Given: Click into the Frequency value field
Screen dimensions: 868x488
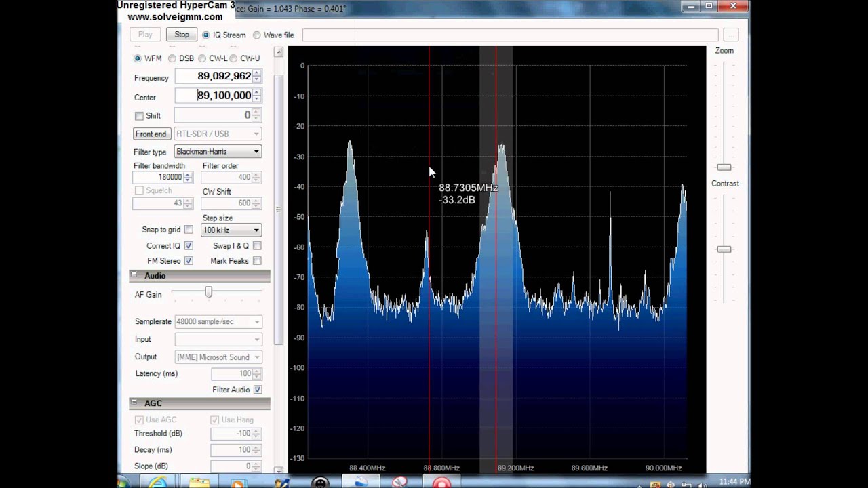Looking at the screenshot, I should click(x=214, y=76).
